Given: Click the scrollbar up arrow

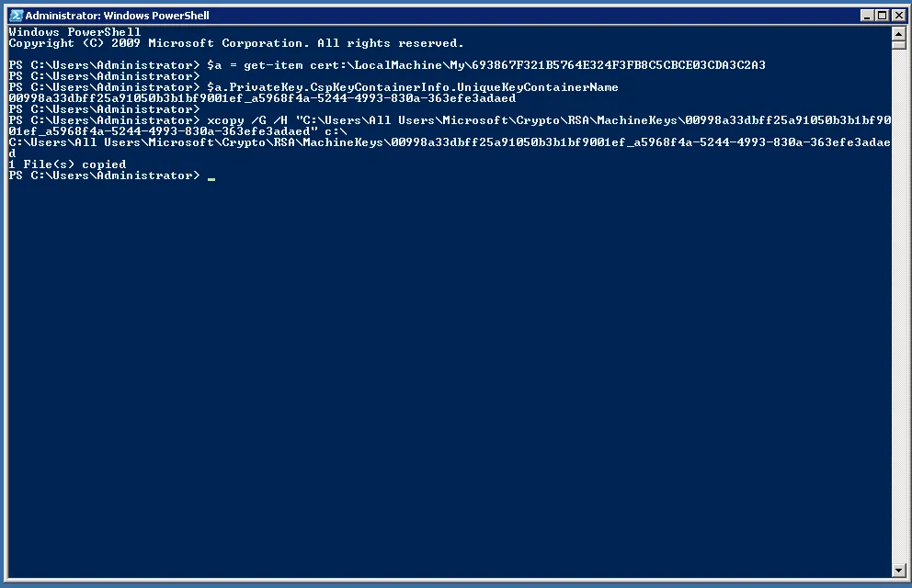Looking at the screenshot, I should pyautogui.click(x=898, y=33).
